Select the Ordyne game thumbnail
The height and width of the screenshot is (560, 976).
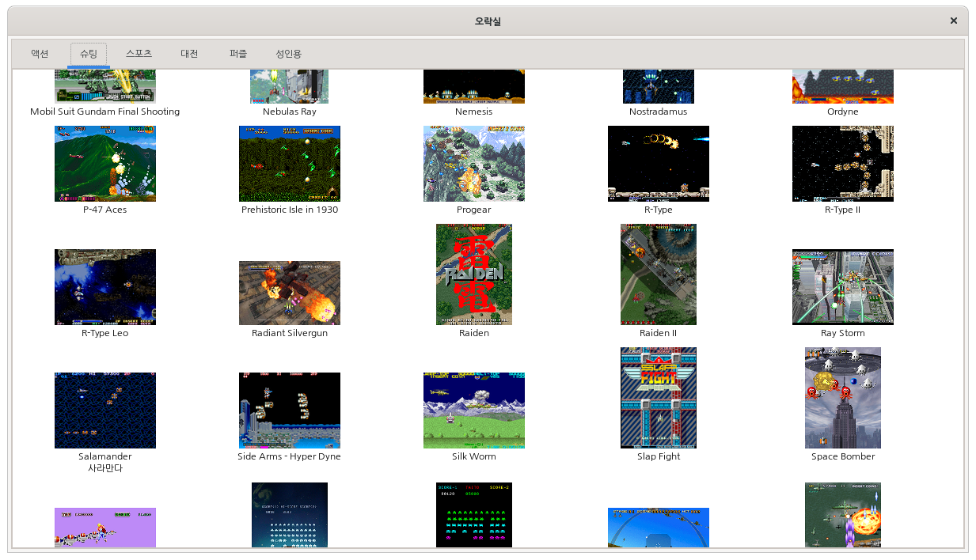(x=843, y=86)
